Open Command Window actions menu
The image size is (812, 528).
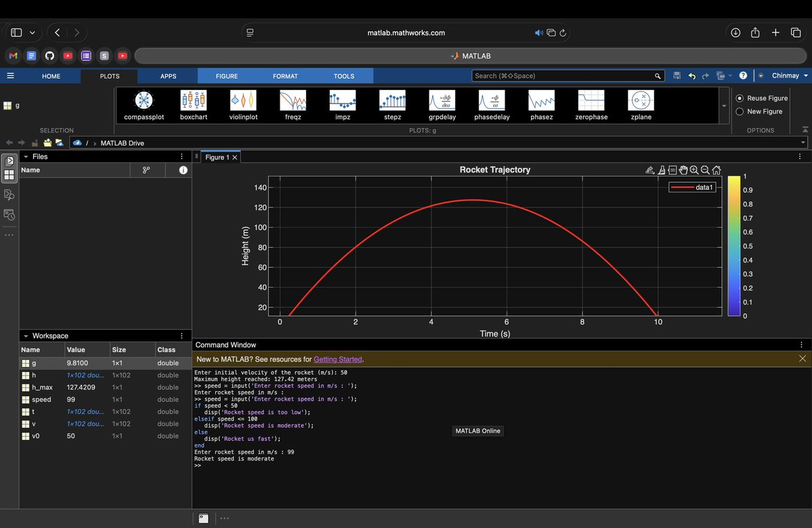coord(801,345)
